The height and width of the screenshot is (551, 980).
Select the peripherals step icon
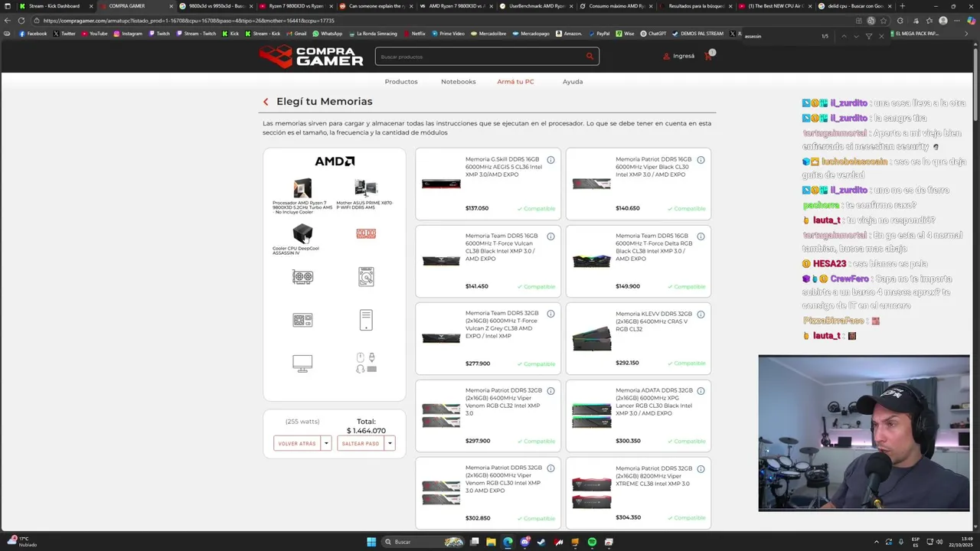366,363
